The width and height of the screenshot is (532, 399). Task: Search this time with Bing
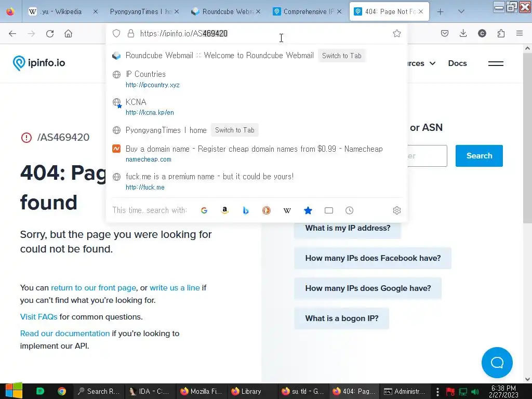click(x=246, y=210)
